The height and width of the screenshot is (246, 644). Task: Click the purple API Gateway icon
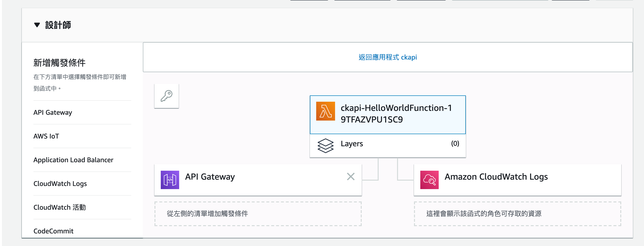170,180
